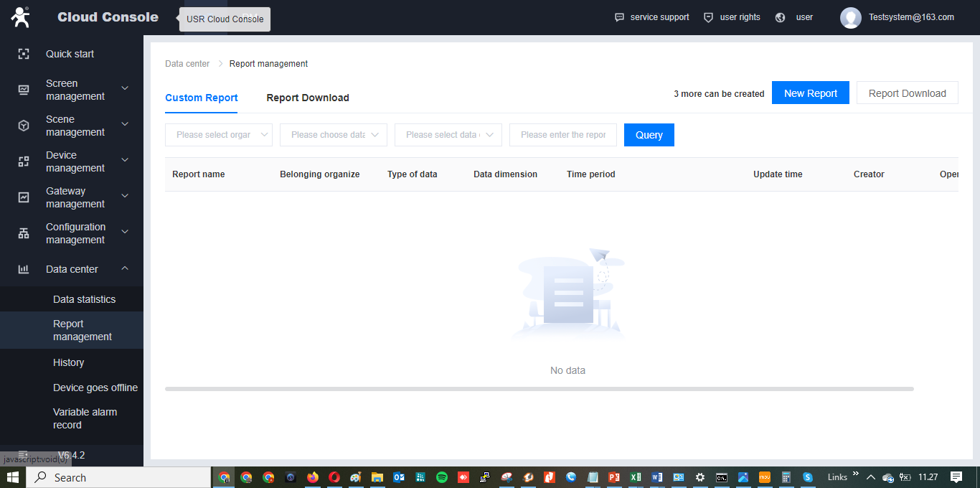Open the service support chat icon
Image resolution: width=980 pixels, height=488 pixels.
tap(619, 17)
